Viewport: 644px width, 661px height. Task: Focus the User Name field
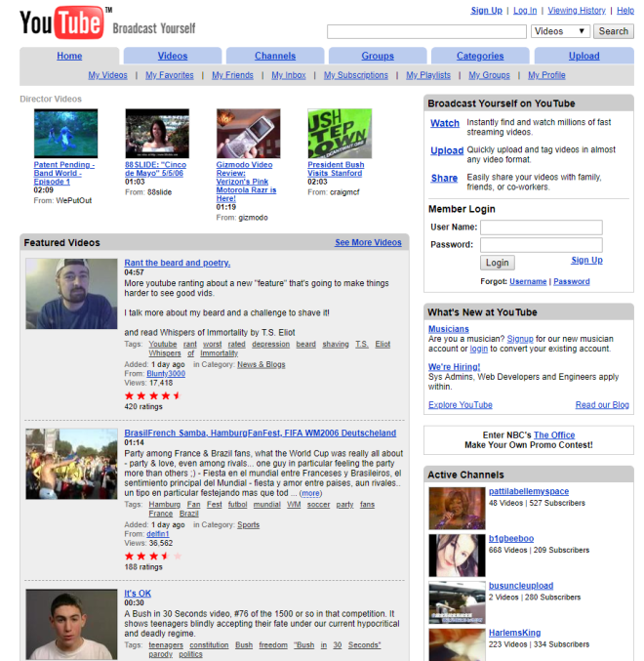pyautogui.click(x=541, y=227)
